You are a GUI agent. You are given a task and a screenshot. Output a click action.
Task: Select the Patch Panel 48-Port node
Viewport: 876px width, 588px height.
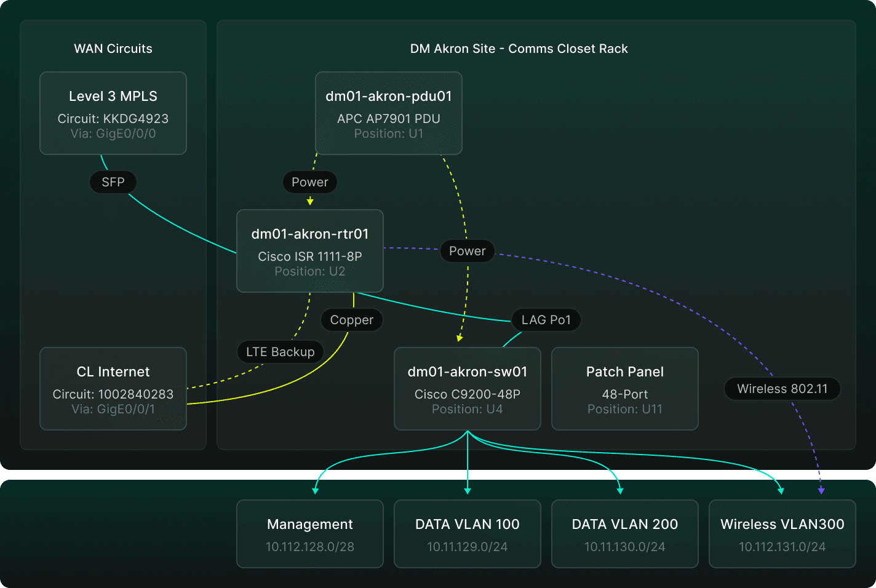(624, 389)
